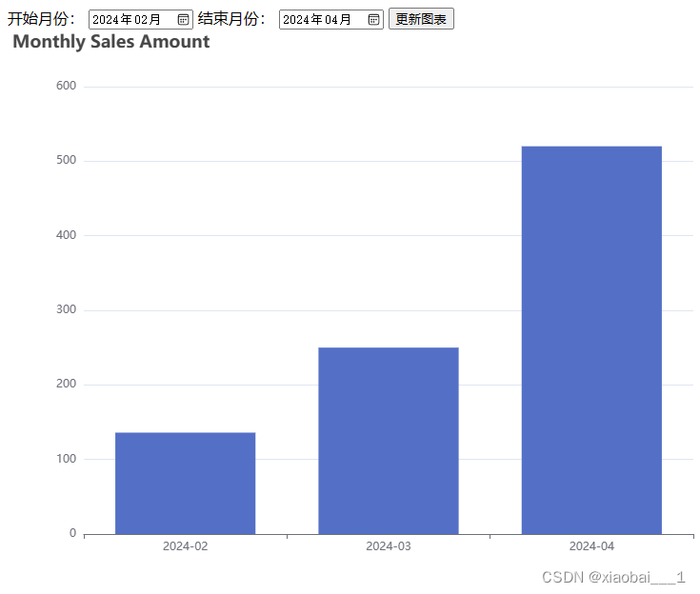700x594 pixels.
Task: Open the start month calendar picker icon
Action: click(183, 19)
